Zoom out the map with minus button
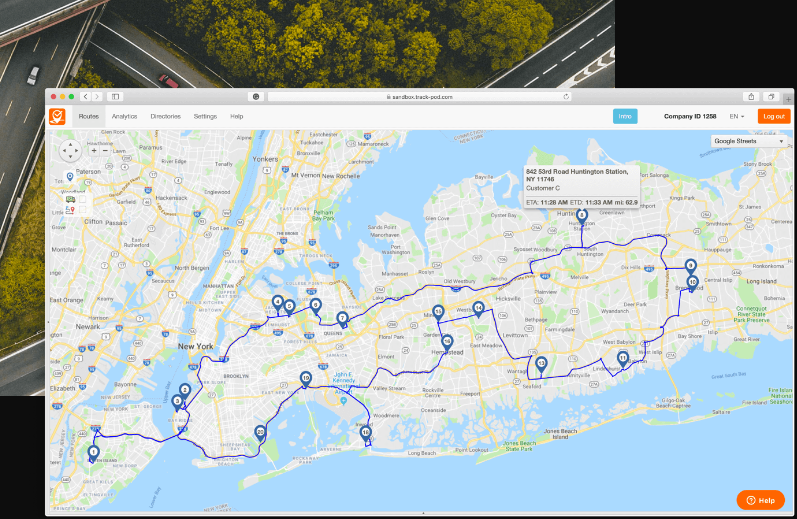Viewport: 797px width, 519px height. pyautogui.click(x=105, y=150)
